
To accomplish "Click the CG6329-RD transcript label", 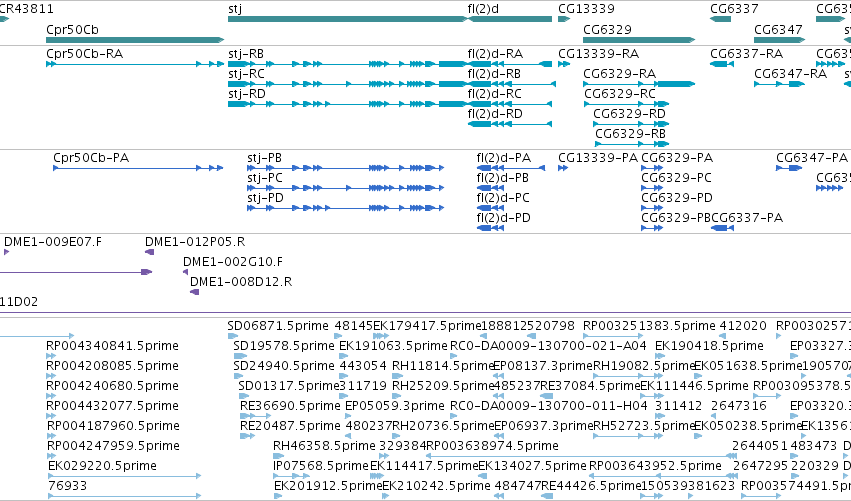I will [x=629, y=114].
